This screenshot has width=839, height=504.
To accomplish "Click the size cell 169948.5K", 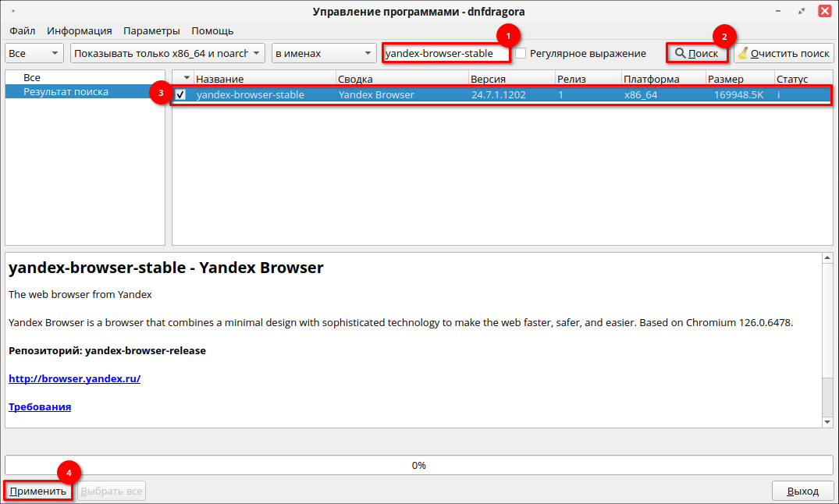I will click(738, 94).
